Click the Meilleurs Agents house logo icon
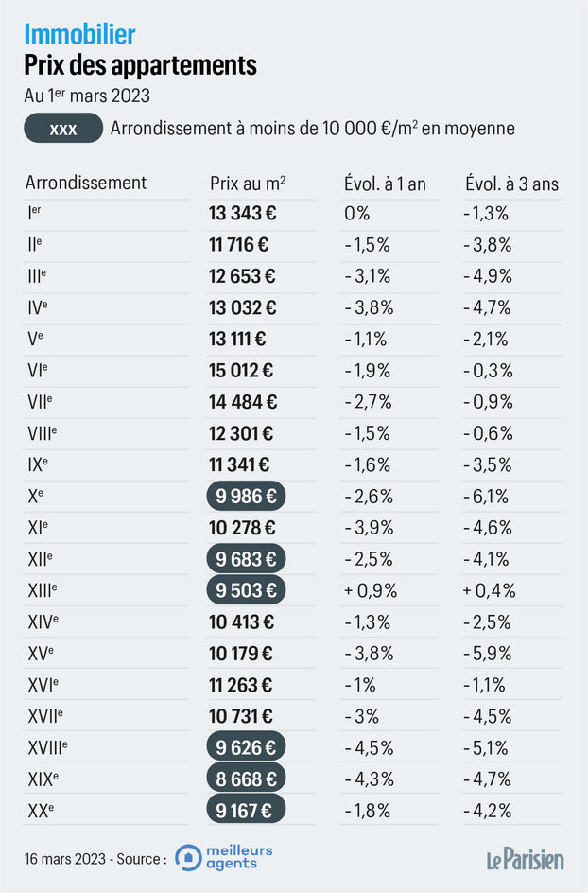 click(189, 858)
